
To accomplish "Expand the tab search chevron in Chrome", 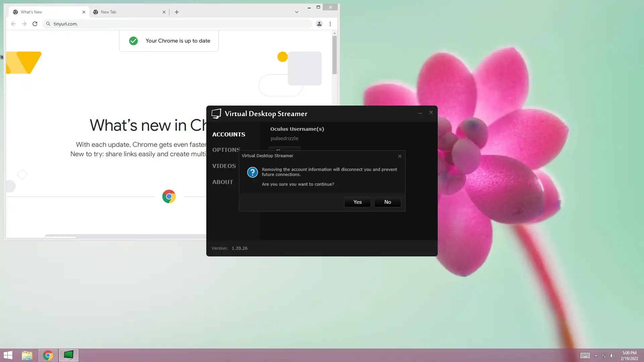I will pyautogui.click(x=297, y=12).
